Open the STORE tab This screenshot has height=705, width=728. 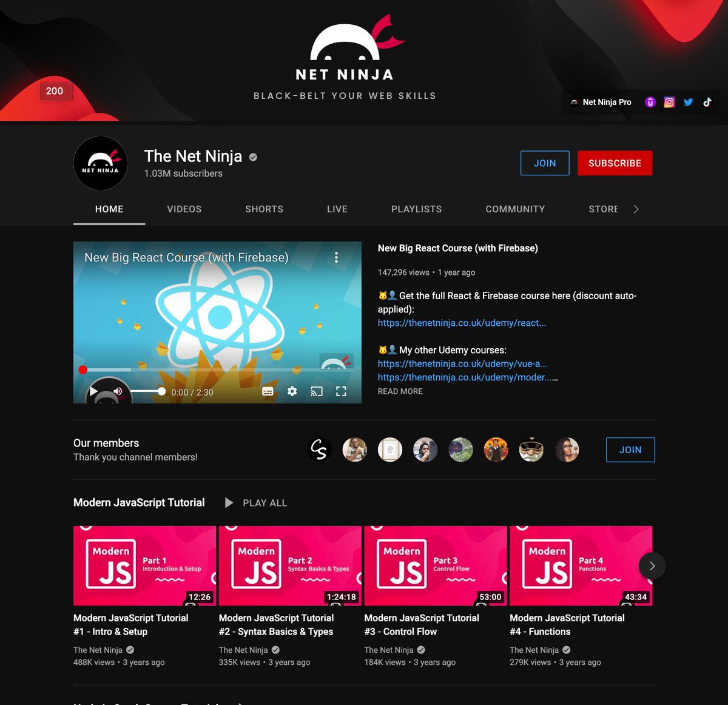point(602,209)
